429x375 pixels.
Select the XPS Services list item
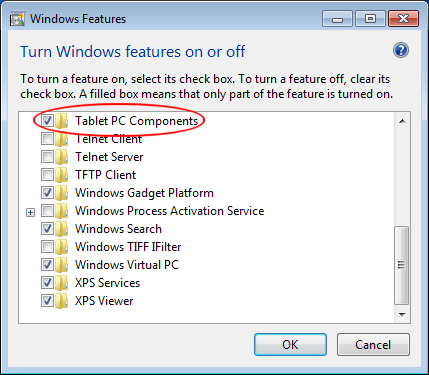point(107,283)
